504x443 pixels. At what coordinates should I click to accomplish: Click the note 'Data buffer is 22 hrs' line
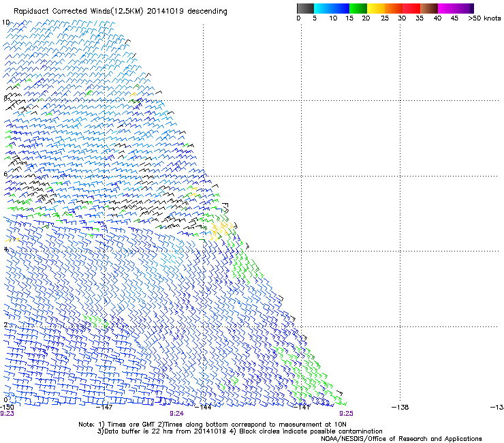(240, 431)
